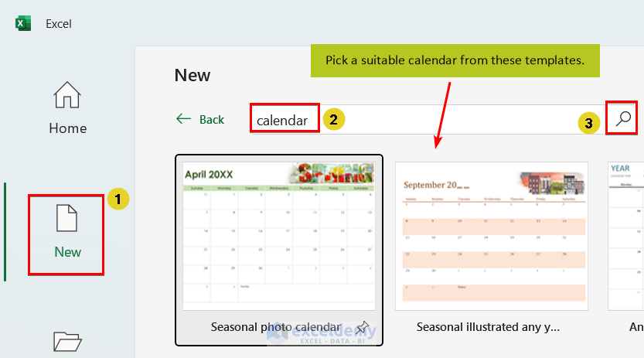Select the April 20XX calendar thumbnail
The width and height of the screenshot is (644, 358).
(x=278, y=235)
